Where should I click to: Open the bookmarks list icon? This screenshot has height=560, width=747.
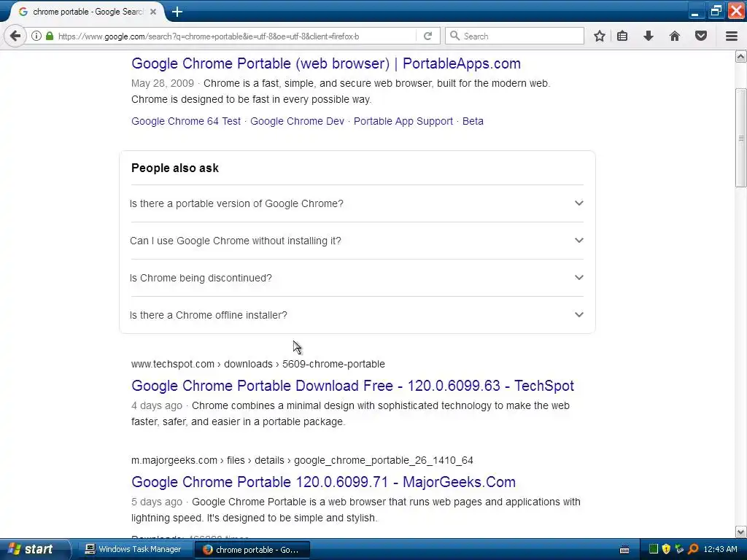click(x=622, y=36)
